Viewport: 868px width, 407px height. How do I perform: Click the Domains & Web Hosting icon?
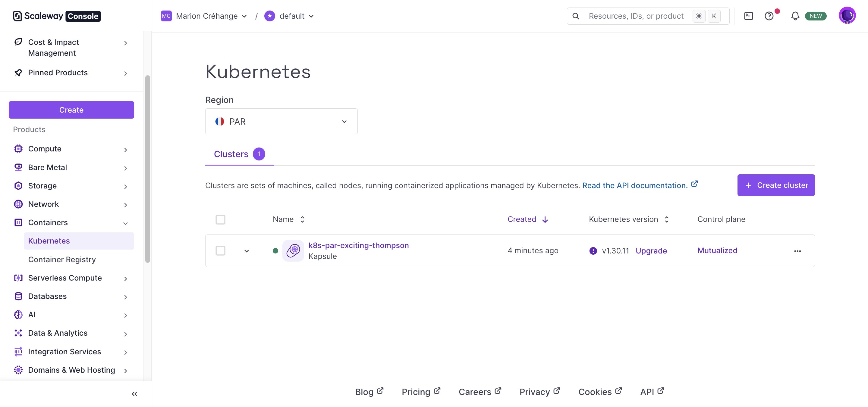18,370
